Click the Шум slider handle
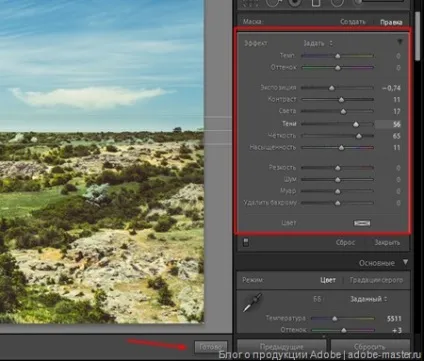424x361 pixels. tap(338, 180)
